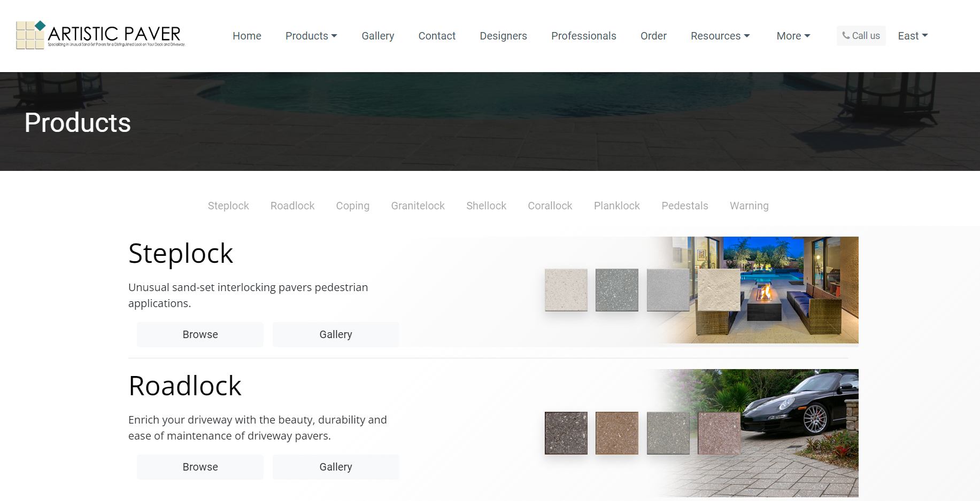This screenshot has width=980, height=501.
Task: Jump to the Granitelock section tab
Action: pos(418,206)
